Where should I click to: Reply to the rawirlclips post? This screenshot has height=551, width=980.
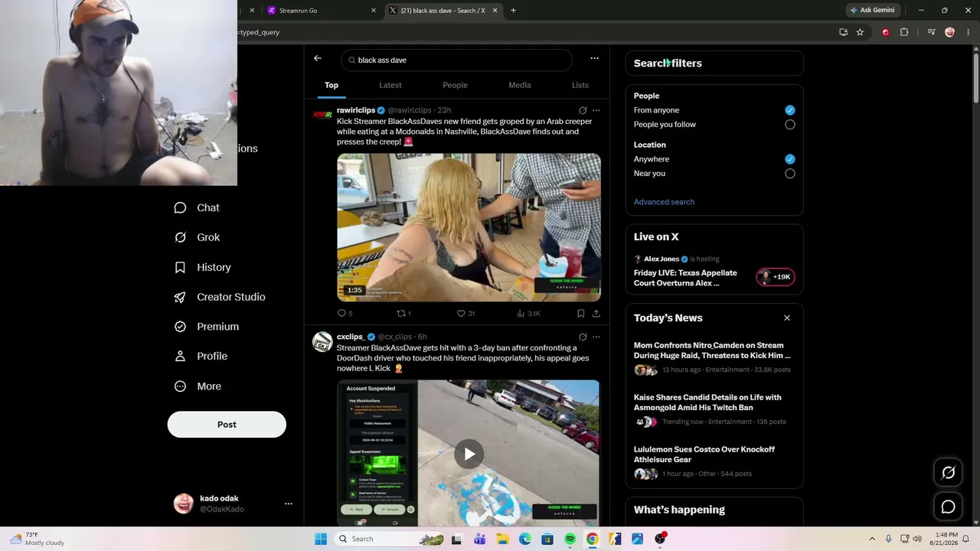345,313
